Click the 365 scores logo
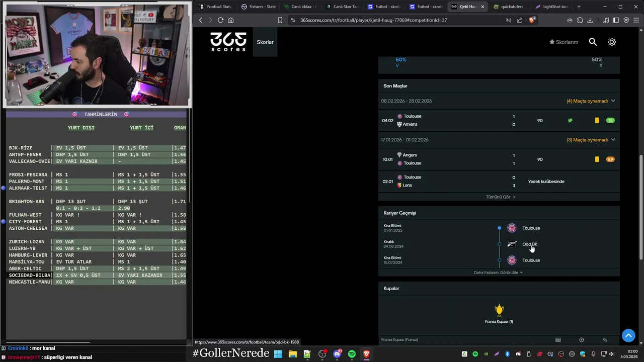This screenshot has width=644, height=362. [x=228, y=42]
